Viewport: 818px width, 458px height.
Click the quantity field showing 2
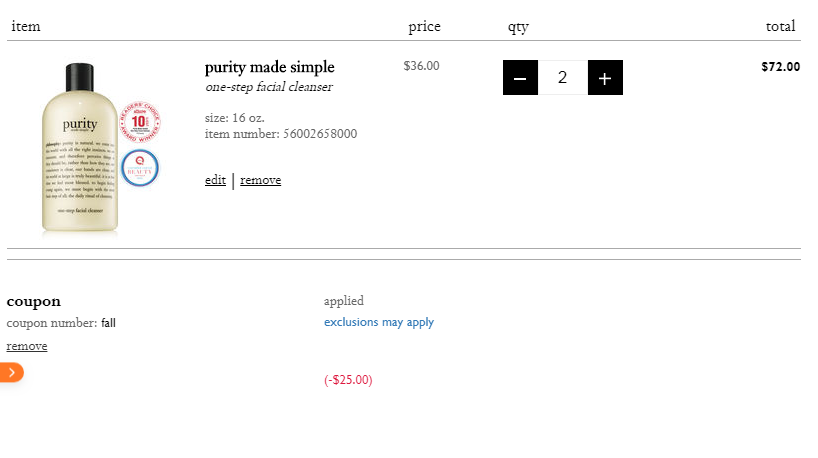pos(562,78)
